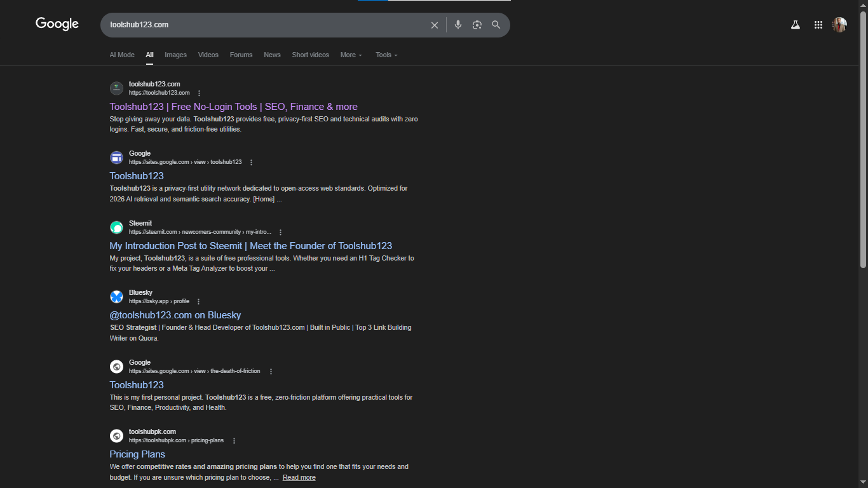
Task: Open the Toolshub123 link under the-death-of-friction URL
Action: [x=137, y=385]
